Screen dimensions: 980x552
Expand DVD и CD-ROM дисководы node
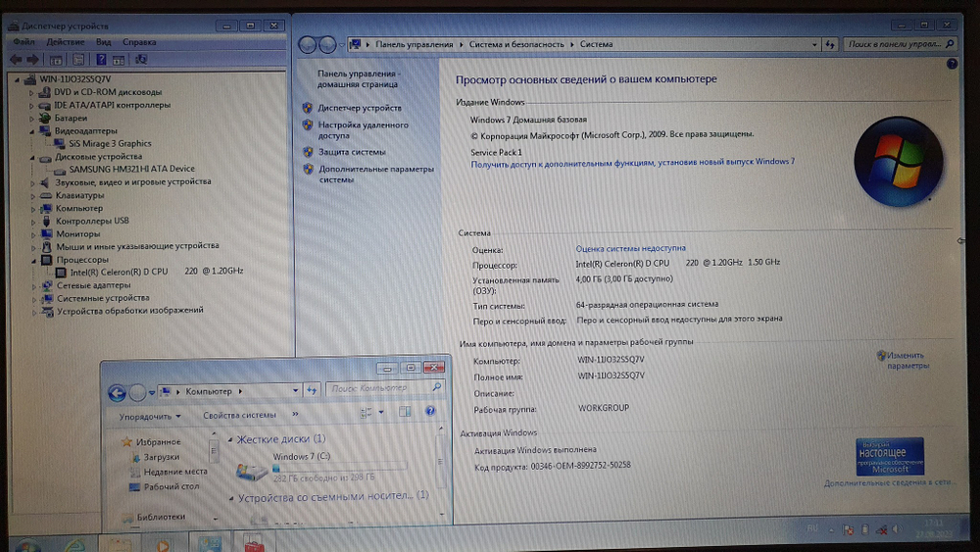[x=31, y=92]
